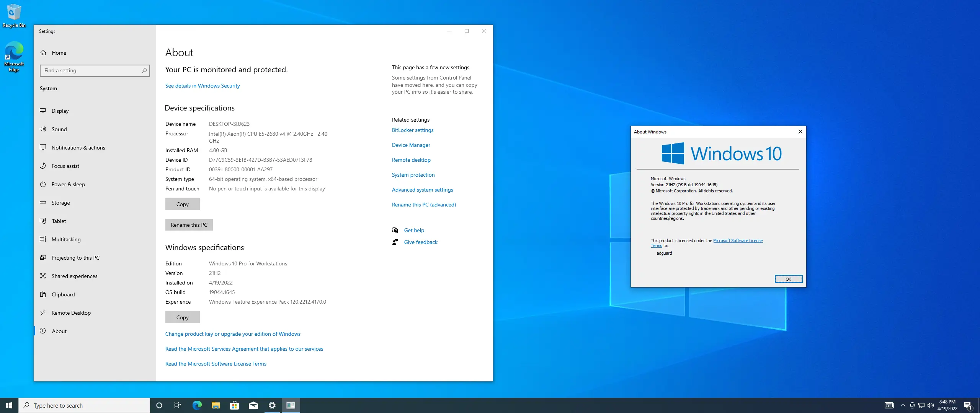The image size is (980, 413).
Task: Open the BitLocker settings link
Action: pos(412,130)
